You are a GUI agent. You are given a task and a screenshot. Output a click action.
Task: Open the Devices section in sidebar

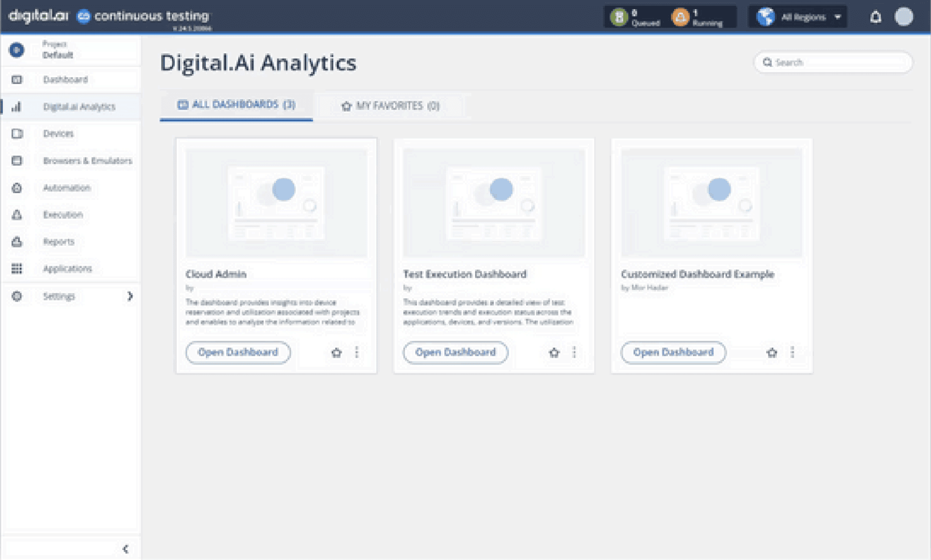58,134
